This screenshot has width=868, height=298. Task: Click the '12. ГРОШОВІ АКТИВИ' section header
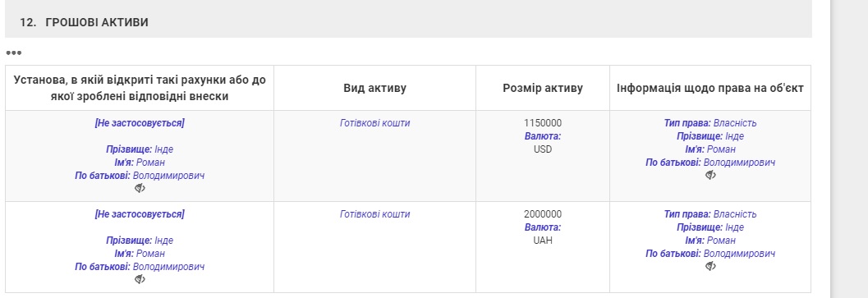tap(84, 23)
